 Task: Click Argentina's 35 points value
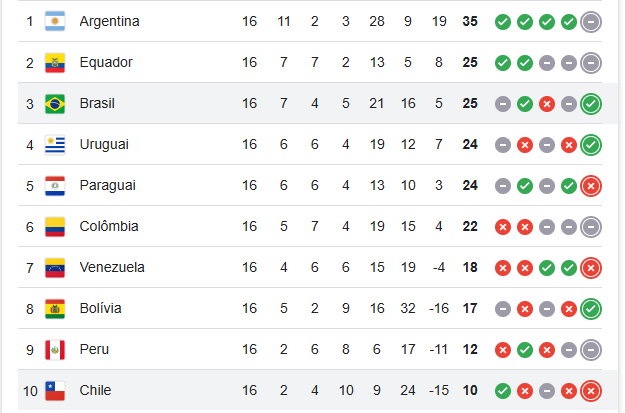click(x=470, y=22)
